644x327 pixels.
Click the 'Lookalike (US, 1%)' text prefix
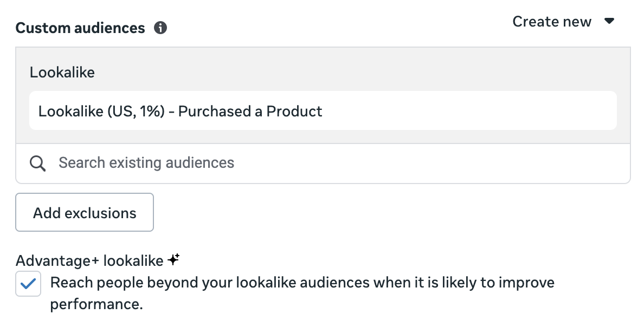pyautogui.click(x=101, y=112)
